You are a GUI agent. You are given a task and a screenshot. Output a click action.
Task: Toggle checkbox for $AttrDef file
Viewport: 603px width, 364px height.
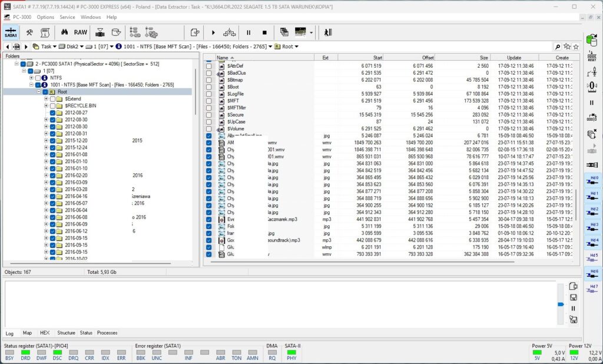[209, 66]
